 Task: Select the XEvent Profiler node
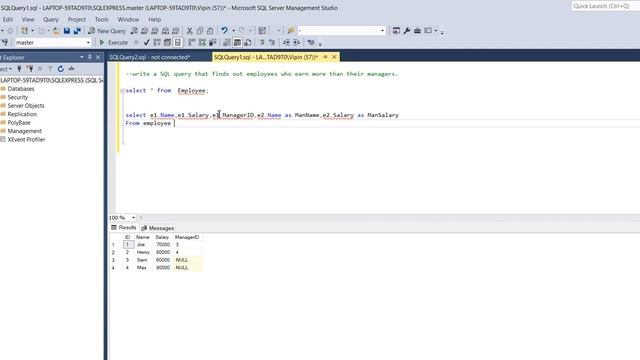[x=26, y=139]
